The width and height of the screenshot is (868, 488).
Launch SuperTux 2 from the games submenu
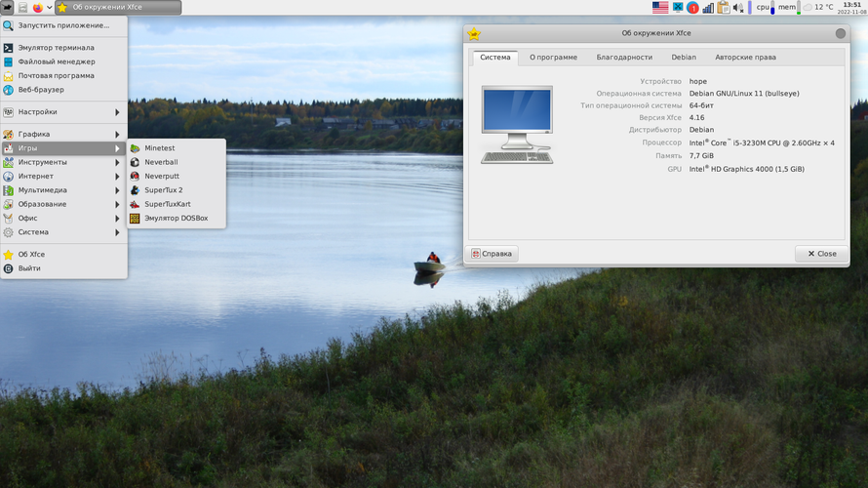point(176,190)
